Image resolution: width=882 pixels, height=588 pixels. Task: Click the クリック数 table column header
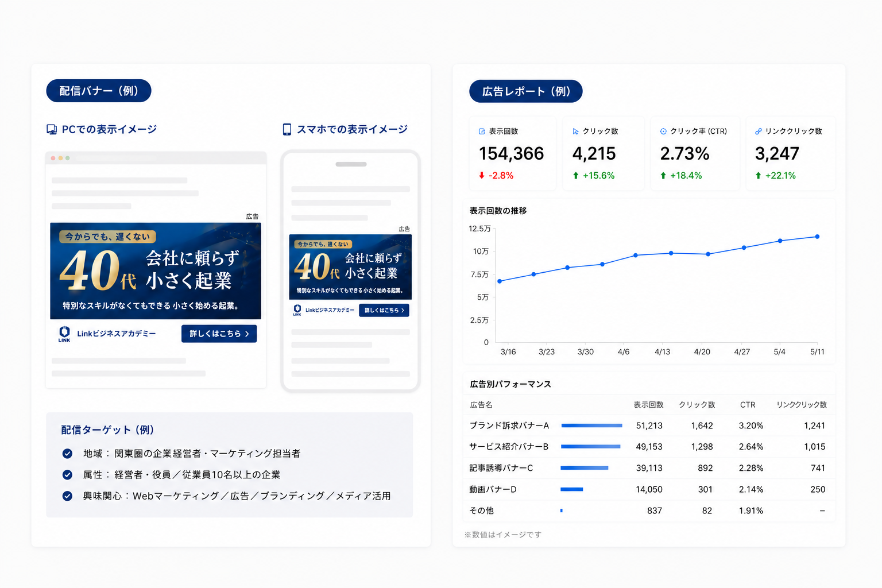pyautogui.click(x=697, y=405)
